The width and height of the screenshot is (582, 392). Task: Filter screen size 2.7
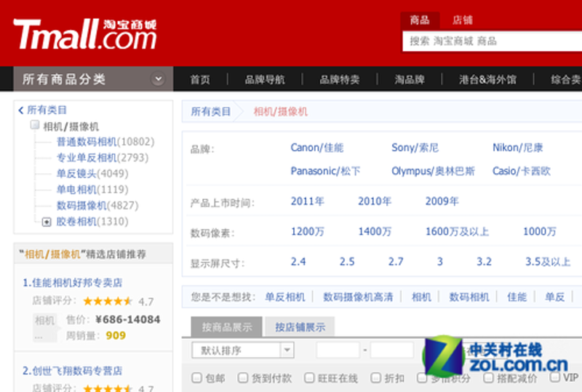click(x=396, y=262)
